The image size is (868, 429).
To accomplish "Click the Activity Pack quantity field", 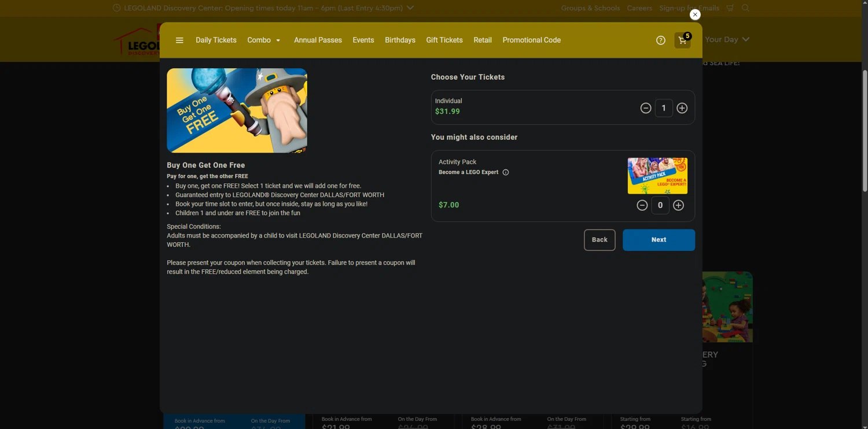I will [x=660, y=205].
